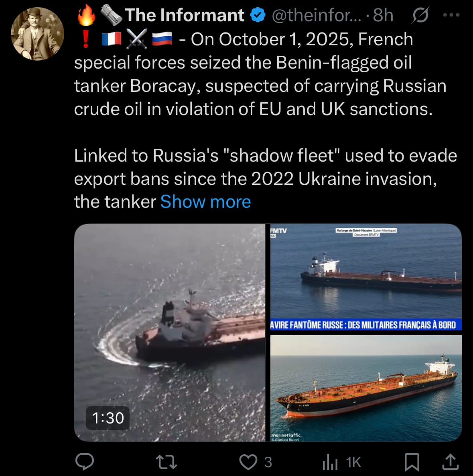The image size is (473, 476).
Task: Like the tweet with the heart icon
Action: [x=248, y=462]
